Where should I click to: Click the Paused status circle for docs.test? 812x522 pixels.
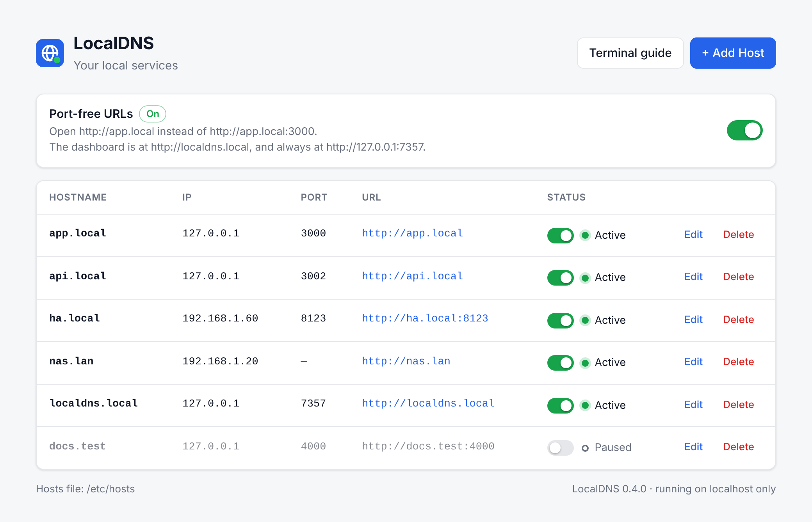pyautogui.click(x=585, y=448)
